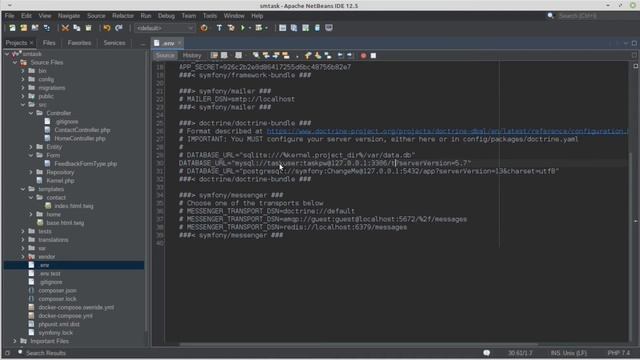Collapse the Controller folder

pos(31,113)
